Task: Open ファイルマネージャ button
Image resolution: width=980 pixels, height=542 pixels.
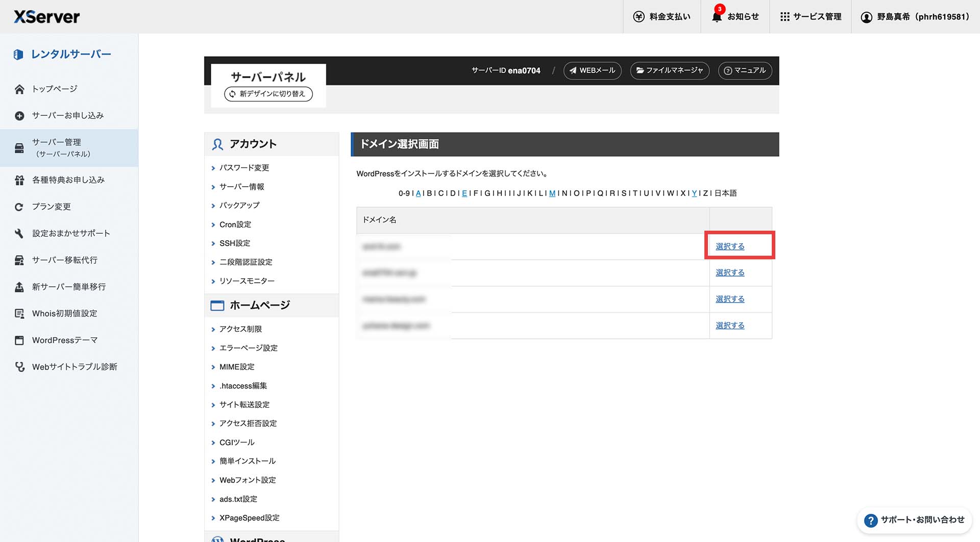Action: point(670,70)
